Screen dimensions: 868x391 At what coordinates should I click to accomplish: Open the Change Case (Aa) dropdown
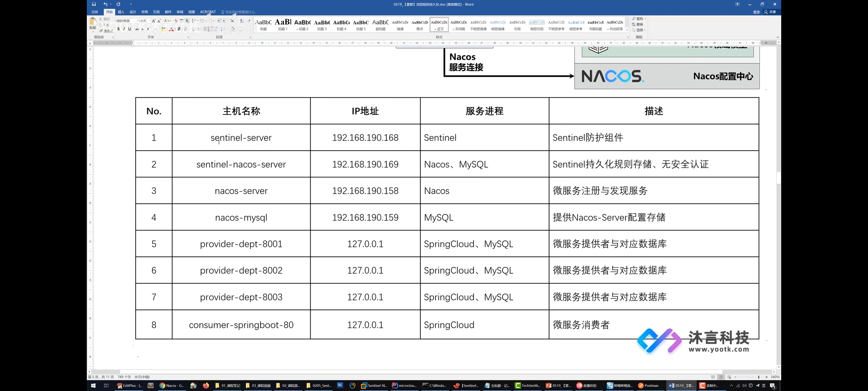[x=167, y=21]
